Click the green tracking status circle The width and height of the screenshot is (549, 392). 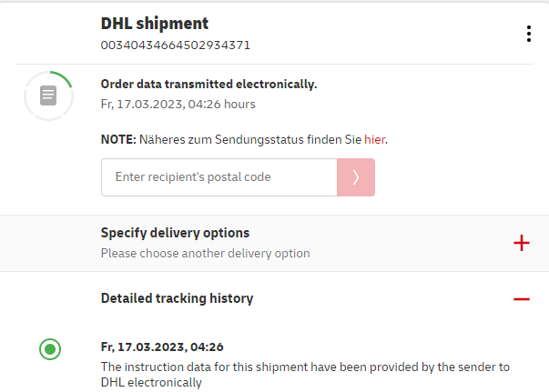pyautogui.click(x=50, y=347)
